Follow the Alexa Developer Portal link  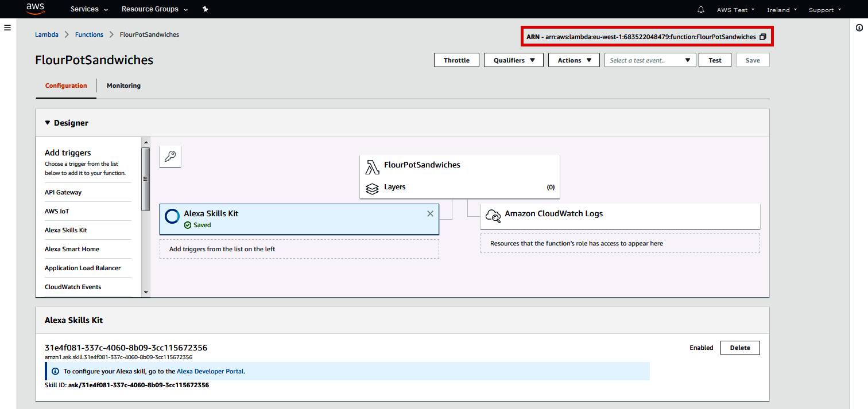tap(210, 371)
